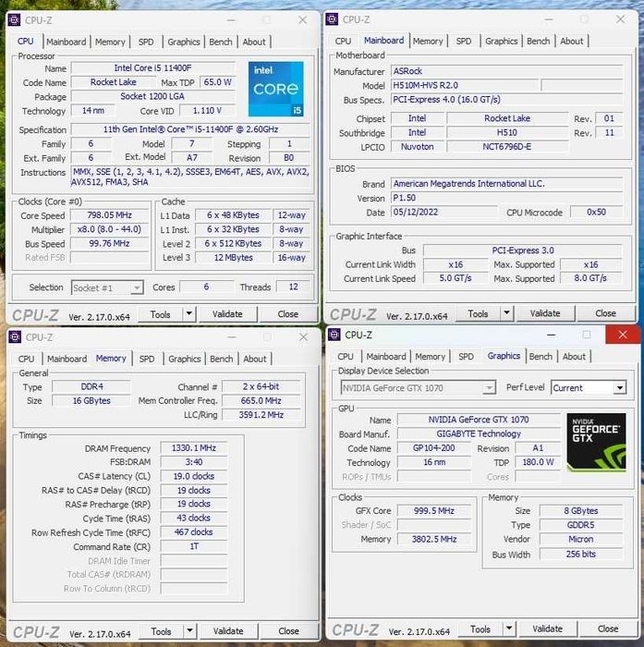The height and width of the screenshot is (647, 644).
Task: Click the Level 3 cache value 12 MBytes
Action: click(233, 258)
